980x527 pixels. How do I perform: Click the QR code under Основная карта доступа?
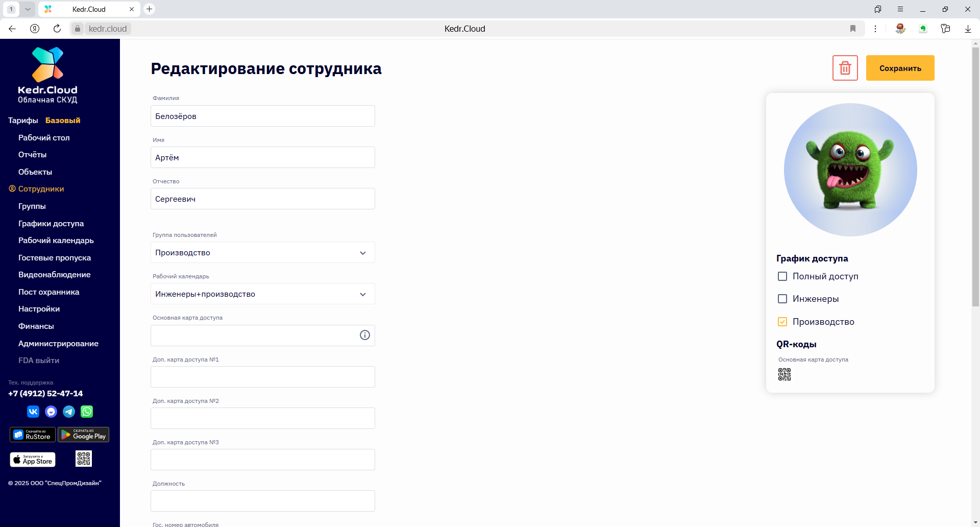click(784, 374)
